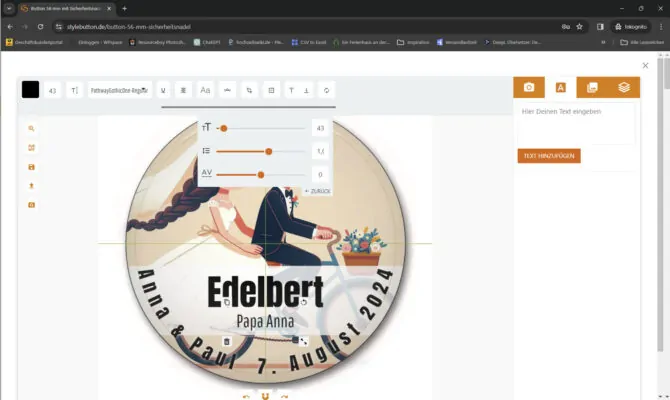The image size is (670, 400).
Task: Open text alignment options
Action: pos(183,91)
